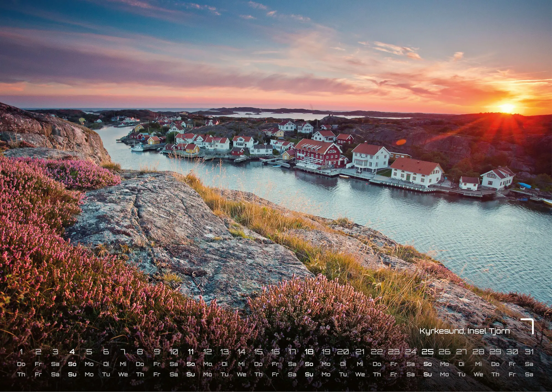
Task: Select date number 27 in calendar row
Action: (461, 352)
